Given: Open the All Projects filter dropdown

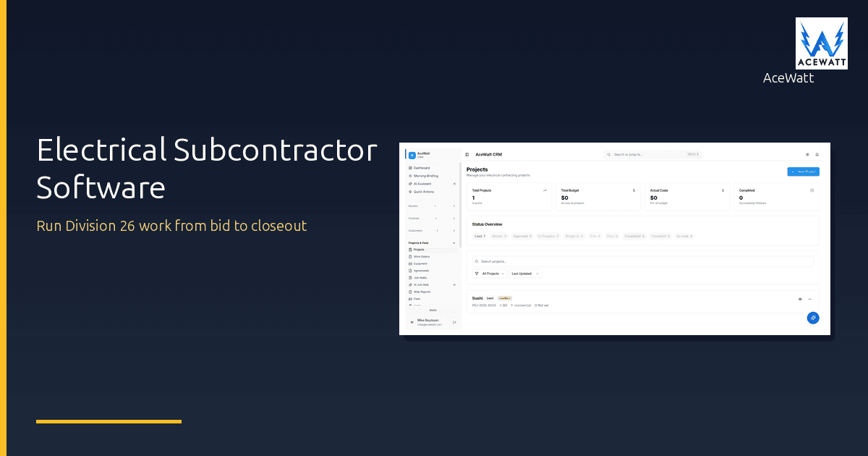Looking at the screenshot, I should pos(490,274).
